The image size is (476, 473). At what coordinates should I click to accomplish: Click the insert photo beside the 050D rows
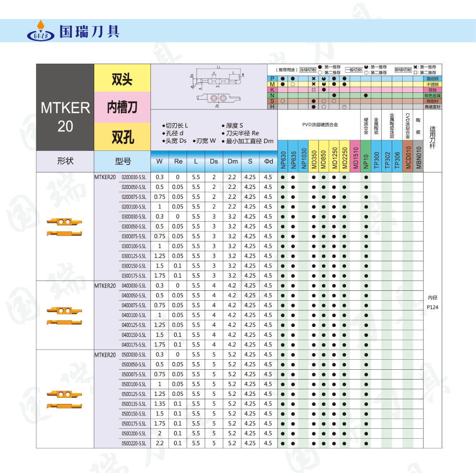64,399
